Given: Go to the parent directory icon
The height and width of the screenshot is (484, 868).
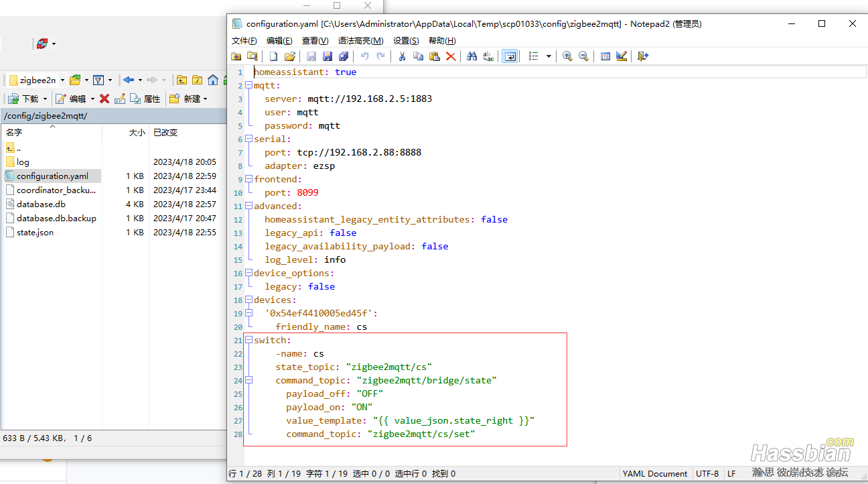Looking at the screenshot, I should [x=182, y=80].
